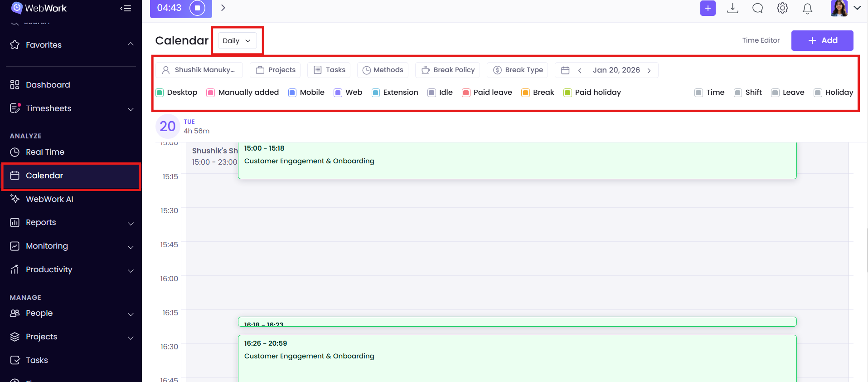The width and height of the screenshot is (868, 382).
Task: Enable the Shift checkbox
Action: (x=738, y=93)
